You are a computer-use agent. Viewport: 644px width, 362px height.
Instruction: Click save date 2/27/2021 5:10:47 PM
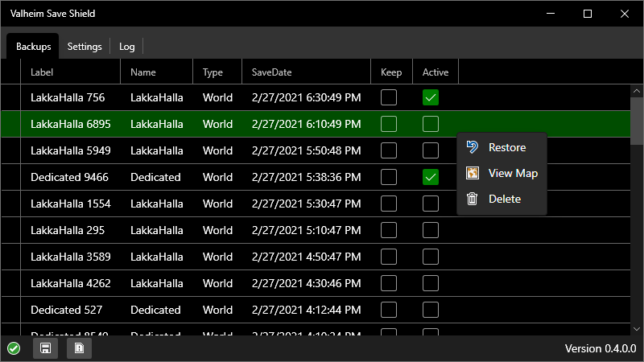(307, 230)
